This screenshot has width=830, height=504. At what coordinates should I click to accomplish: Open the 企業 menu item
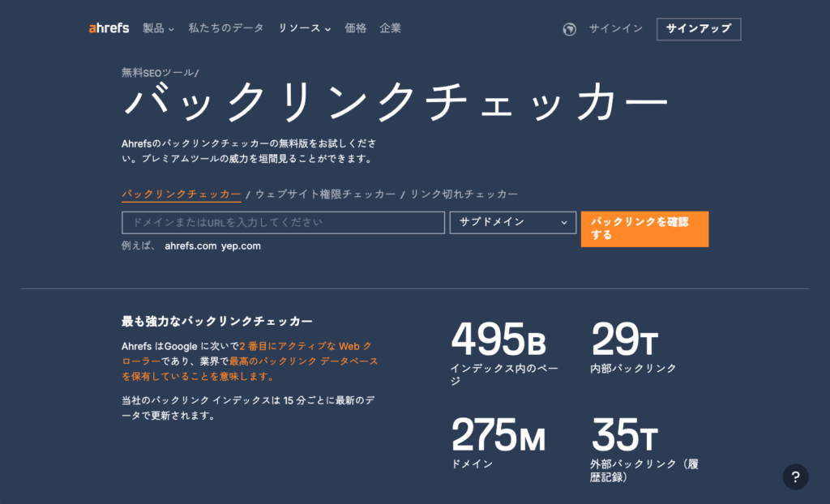click(x=390, y=28)
